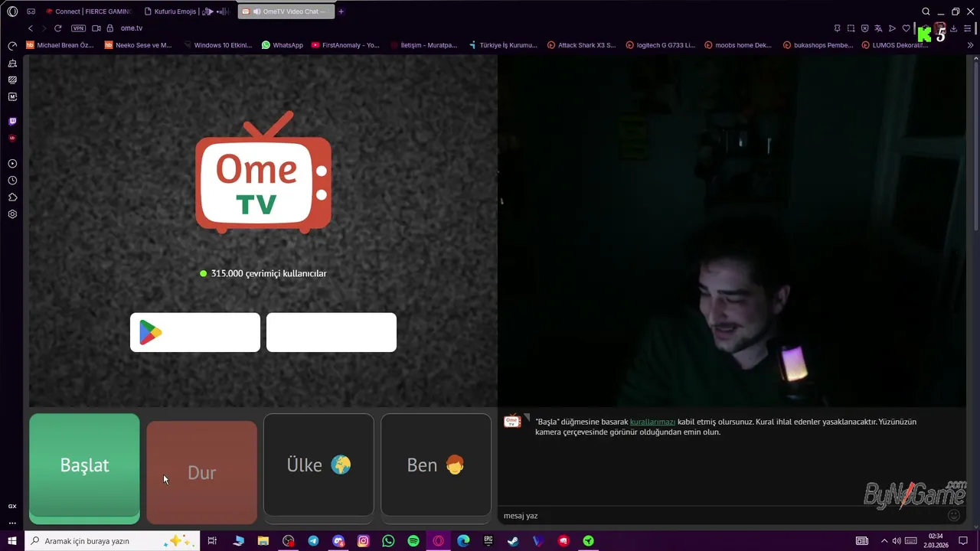Open İletişim - Muratpa... bookmark
The width and height of the screenshot is (980, 551).
pos(423,45)
